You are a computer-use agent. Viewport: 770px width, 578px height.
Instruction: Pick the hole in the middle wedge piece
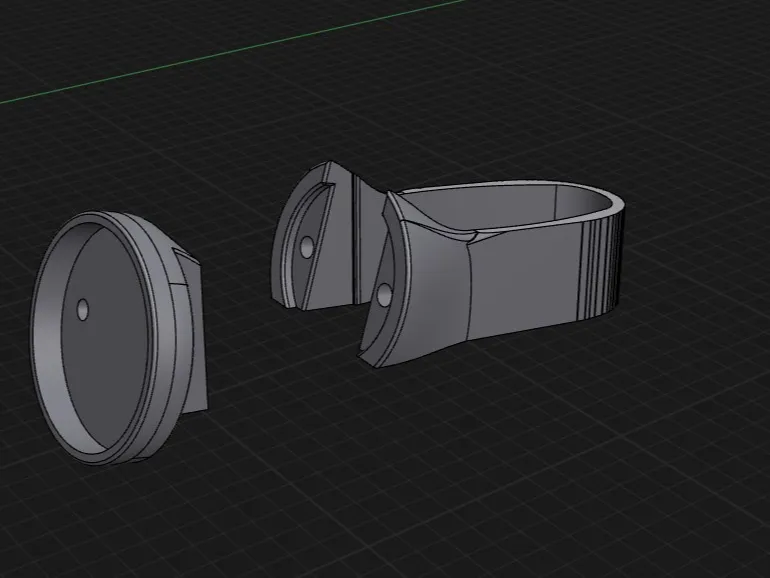point(307,247)
